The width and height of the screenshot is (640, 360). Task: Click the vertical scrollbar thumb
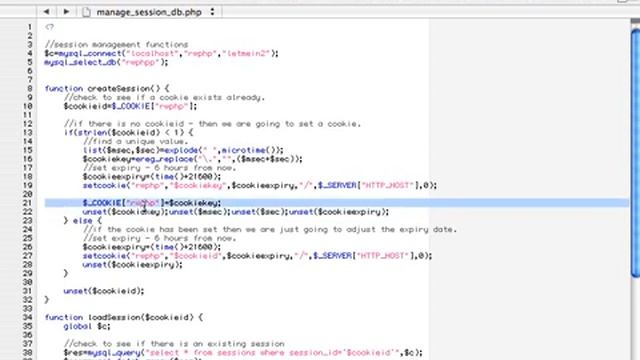(635, 153)
